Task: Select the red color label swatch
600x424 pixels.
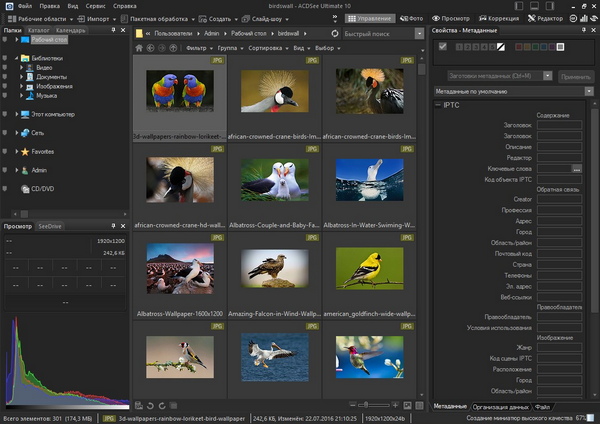Action: (519, 47)
